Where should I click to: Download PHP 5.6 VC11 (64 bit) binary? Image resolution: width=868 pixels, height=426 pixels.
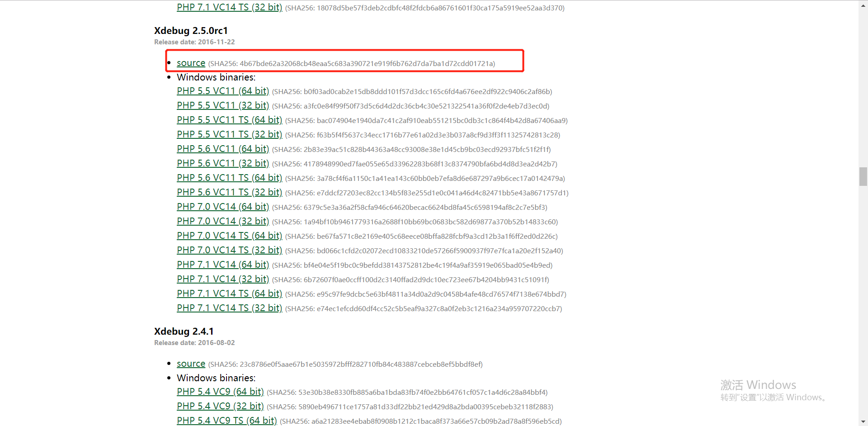point(223,149)
